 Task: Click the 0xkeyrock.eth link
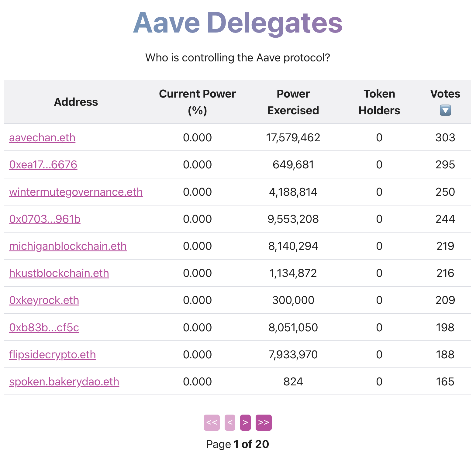point(44,300)
